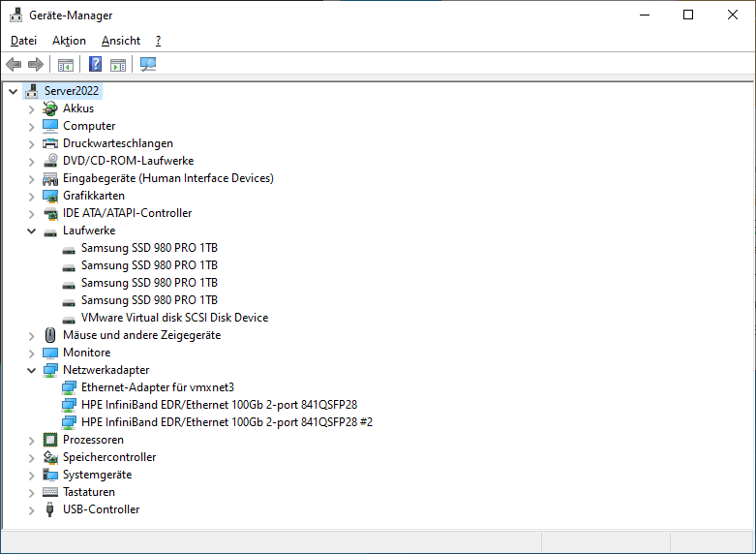756x554 pixels.
Task: Select the USB-Controller label
Action: point(102,509)
